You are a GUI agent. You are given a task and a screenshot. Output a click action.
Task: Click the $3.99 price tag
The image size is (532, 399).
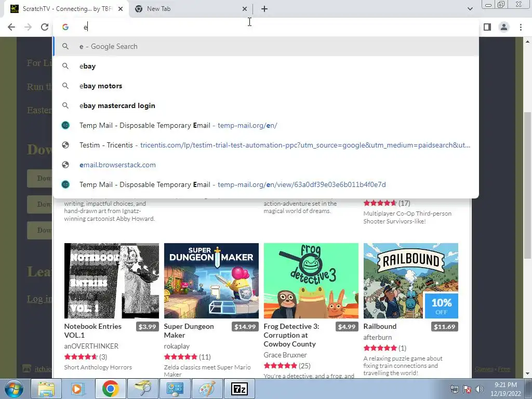[x=147, y=327]
